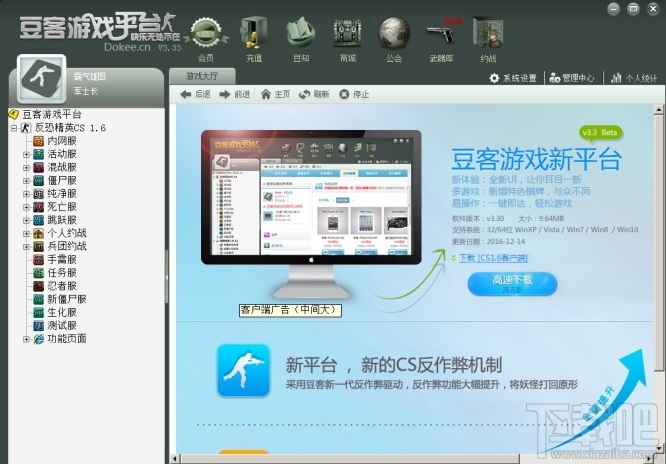Select the 手雷服 server icon
666x464 pixels.
(39, 259)
